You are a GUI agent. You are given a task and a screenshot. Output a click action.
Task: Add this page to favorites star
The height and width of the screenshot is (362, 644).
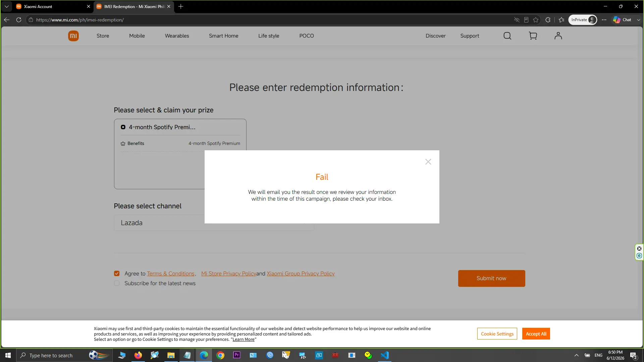pos(536,20)
